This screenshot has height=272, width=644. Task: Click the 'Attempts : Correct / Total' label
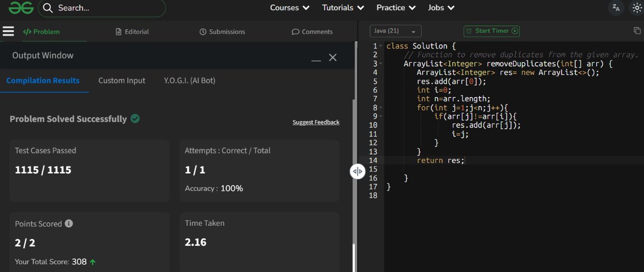(228, 151)
